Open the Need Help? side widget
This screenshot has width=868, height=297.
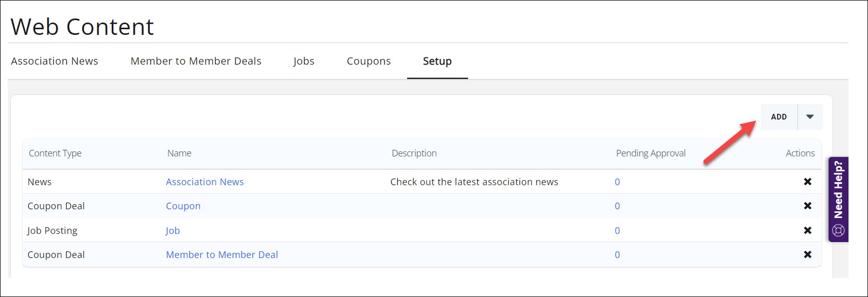tap(838, 199)
